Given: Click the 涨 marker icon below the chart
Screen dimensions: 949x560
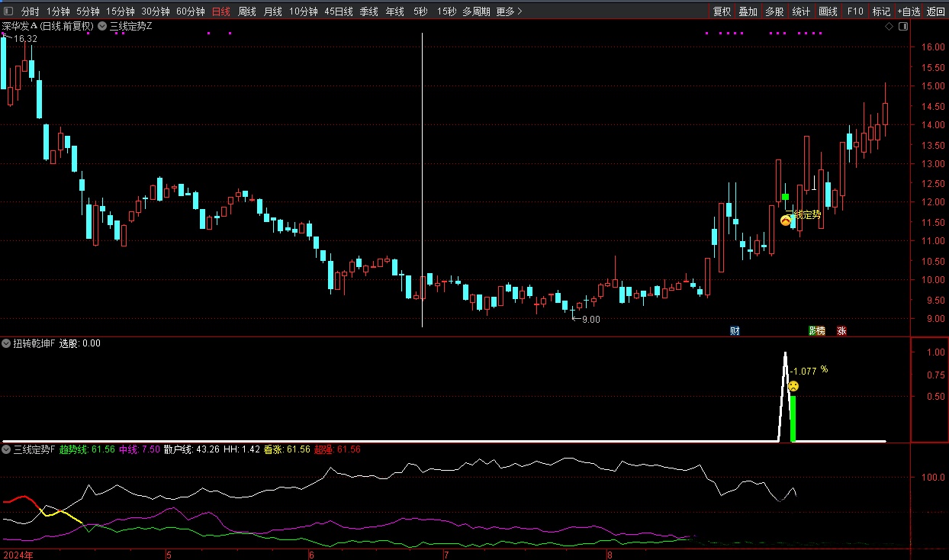Looking at the screenshot, I should tap(841, 331).
